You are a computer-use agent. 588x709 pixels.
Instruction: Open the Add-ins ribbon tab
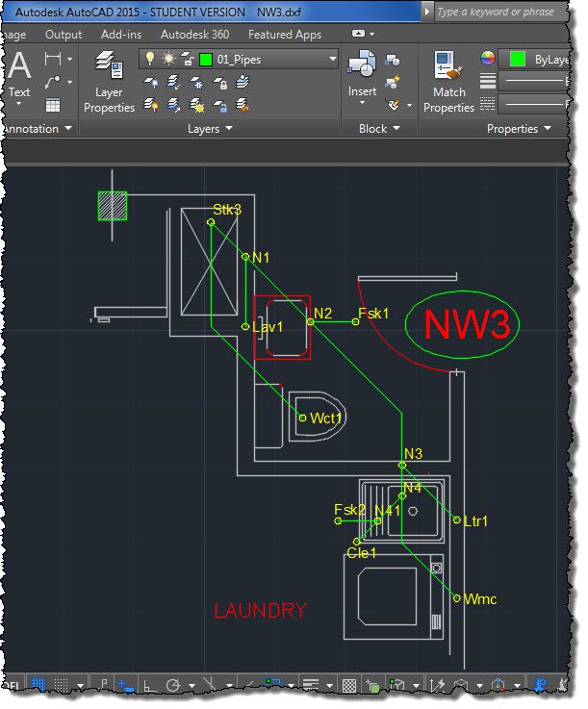(x=121, y=35)
